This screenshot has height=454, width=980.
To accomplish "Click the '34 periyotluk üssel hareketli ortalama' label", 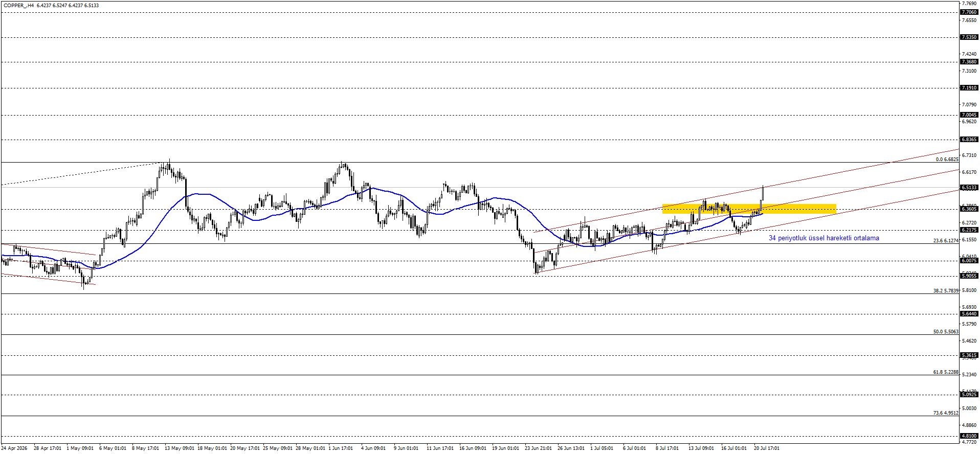I will click(x=823, y=238).
